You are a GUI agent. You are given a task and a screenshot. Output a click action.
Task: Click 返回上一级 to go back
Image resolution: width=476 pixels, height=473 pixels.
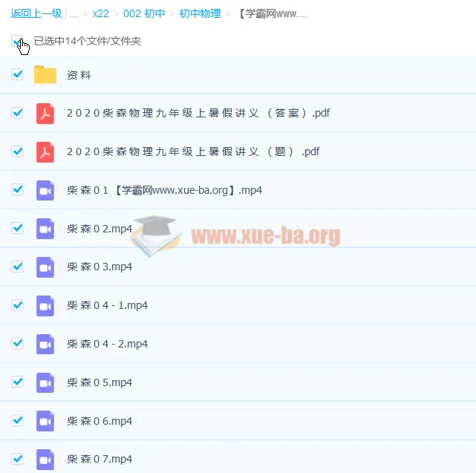(x=36, y=13)
